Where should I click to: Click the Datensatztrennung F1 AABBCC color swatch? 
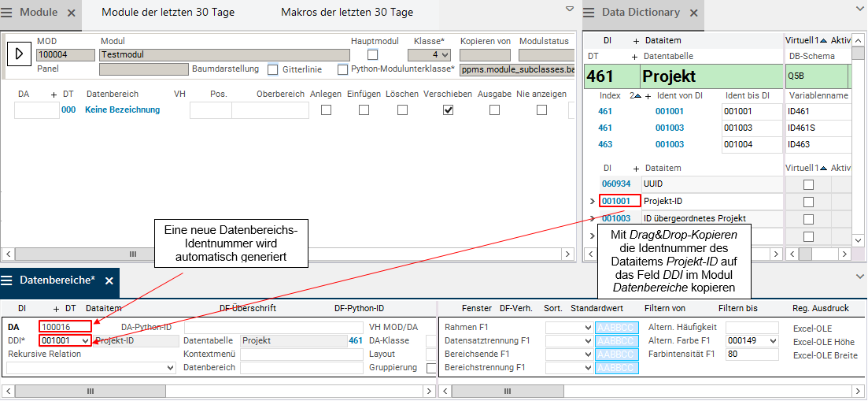[617, 340]
